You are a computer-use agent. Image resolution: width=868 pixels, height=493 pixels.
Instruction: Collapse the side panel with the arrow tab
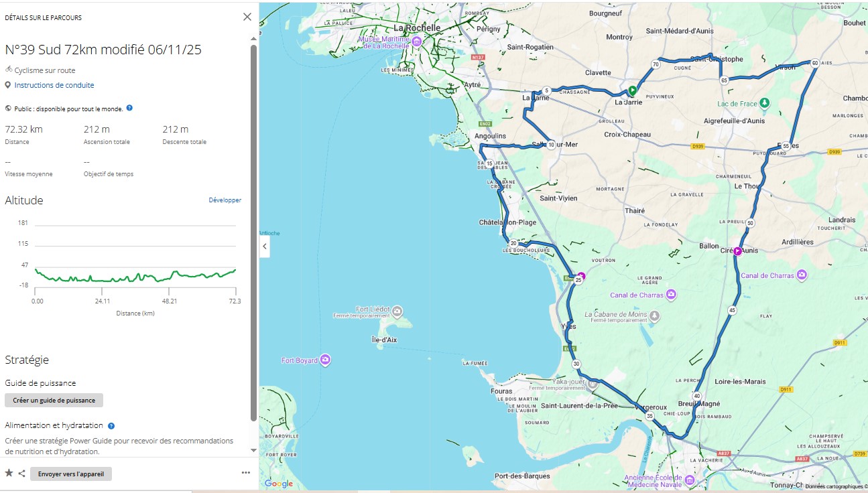(265, 246)
